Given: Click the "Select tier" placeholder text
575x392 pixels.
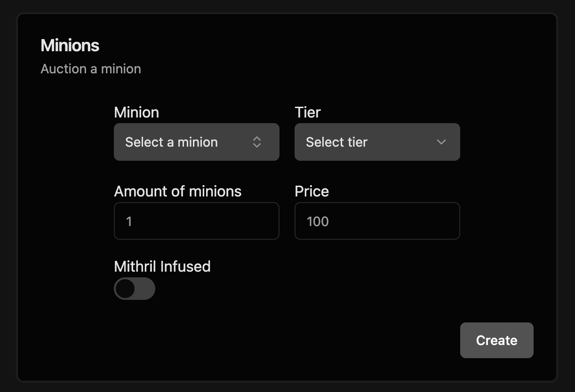Looking at the screenshot, I should (x=336, y=142).
